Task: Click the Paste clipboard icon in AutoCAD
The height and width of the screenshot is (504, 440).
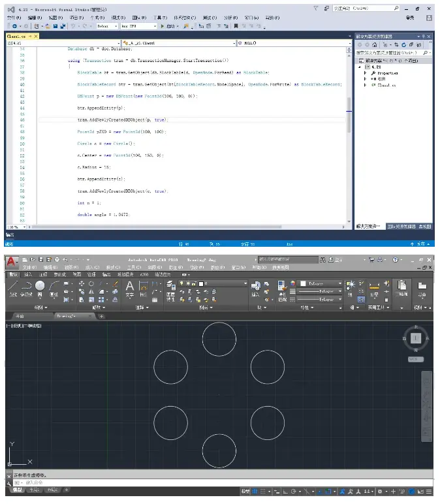Action: (401, 285)
